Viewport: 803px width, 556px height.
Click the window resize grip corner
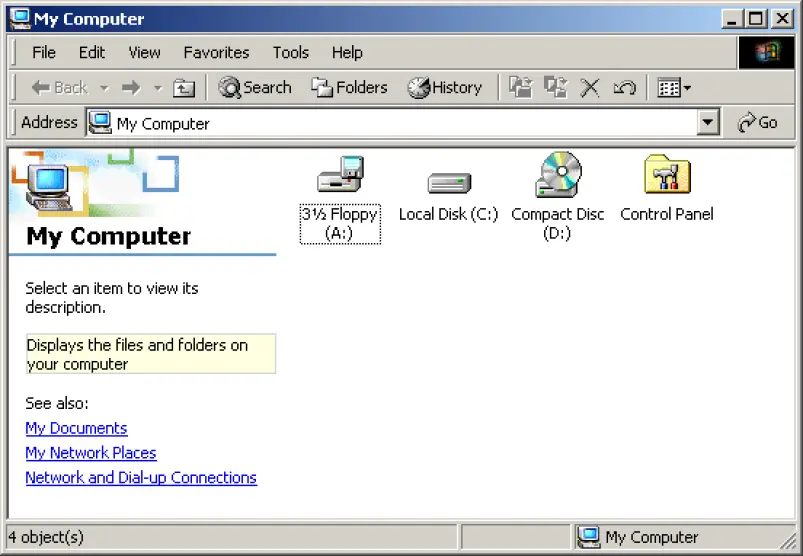click(788, 542)
